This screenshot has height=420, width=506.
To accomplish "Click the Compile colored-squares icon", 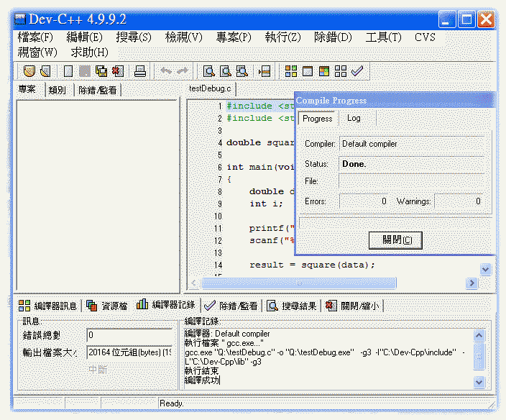I will (x=291, y=71).
